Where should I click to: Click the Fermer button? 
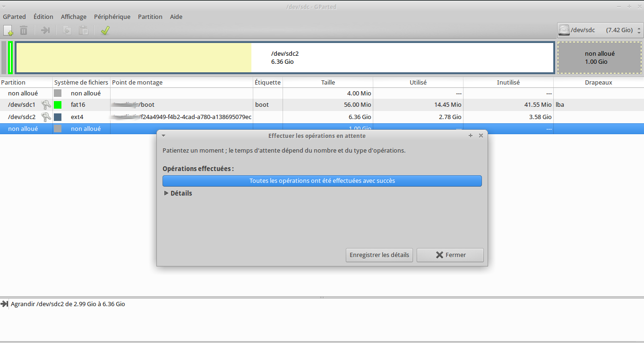pyautogui.click(x=450, y=255)
